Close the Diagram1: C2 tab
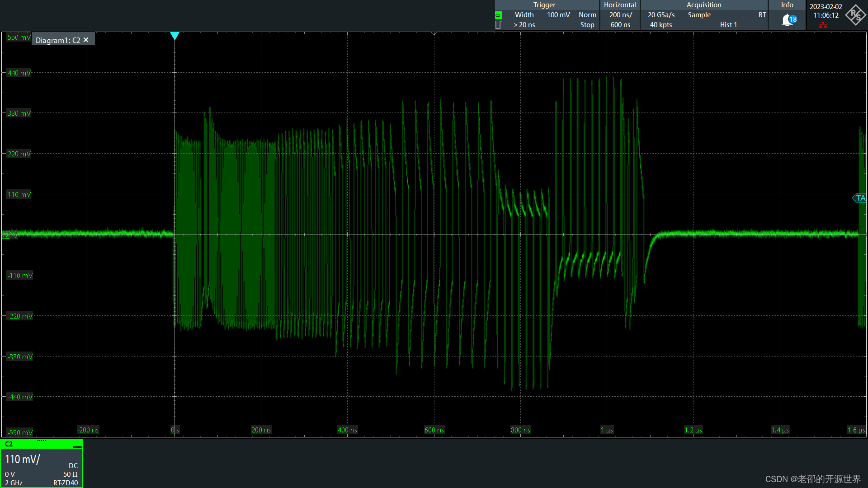The image size is (868, 488). (86, 40)
